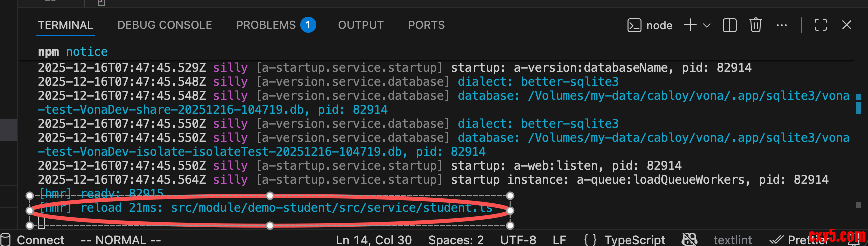This screenshot has height=246, width=868.
Task: Open the PROBLEMS tab
Action: (x=276, y=25)
